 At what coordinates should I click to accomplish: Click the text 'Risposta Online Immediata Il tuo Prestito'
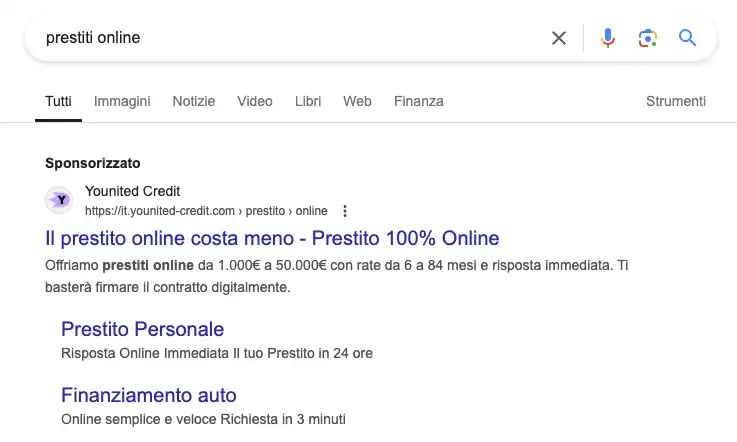coord(188,353)
